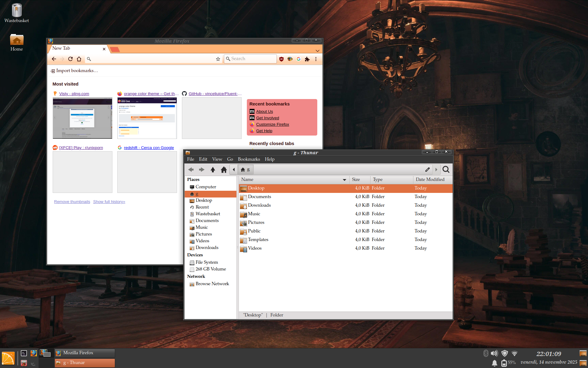
Task: Click Firefox reload page icon
Action: [x=70, y=59]
